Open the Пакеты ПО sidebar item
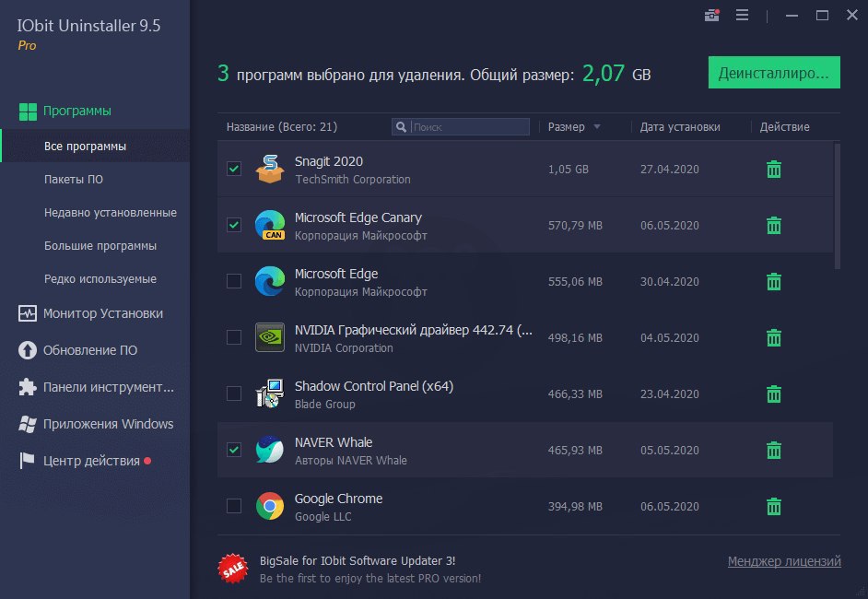868x599 pixels. click(x=74, y=180)
